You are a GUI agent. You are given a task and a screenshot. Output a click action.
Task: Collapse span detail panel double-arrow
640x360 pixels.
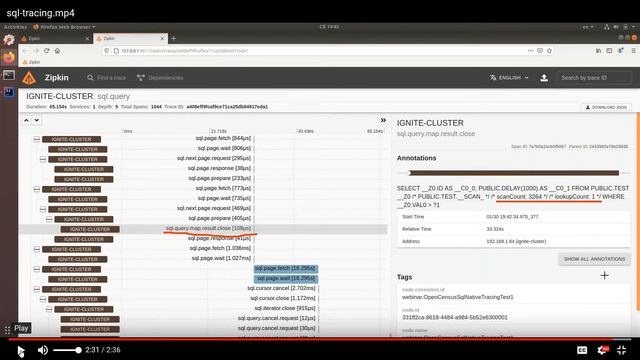coord(383,120)
